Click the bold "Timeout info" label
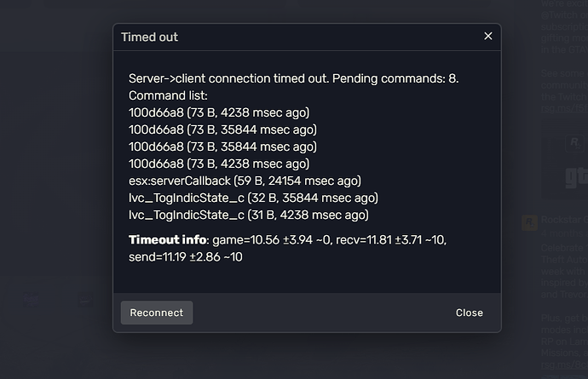Viewport: 588px width, 379px height. point(167,239)
